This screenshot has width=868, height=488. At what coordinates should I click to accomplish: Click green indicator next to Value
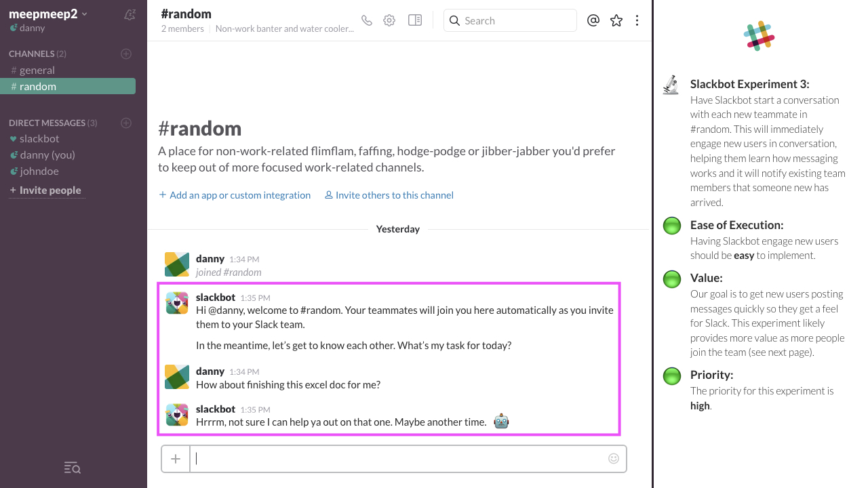(672, 279)
